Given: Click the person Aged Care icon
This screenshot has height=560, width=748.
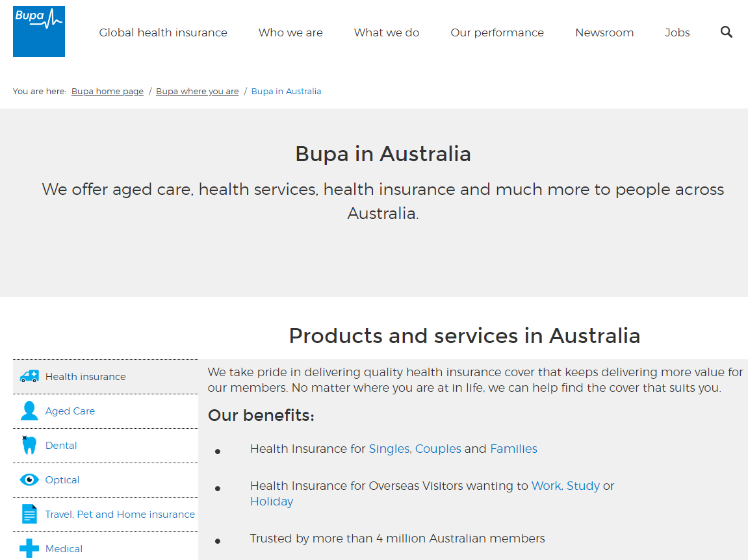Looking at the screenshot, I should pos(29,411).
